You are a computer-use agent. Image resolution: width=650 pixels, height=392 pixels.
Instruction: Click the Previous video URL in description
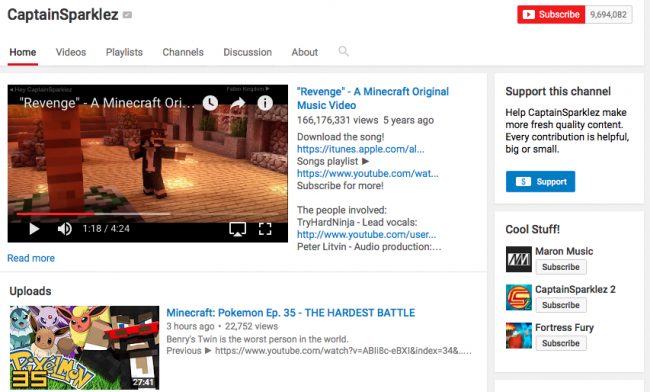(x=343, y=351)
